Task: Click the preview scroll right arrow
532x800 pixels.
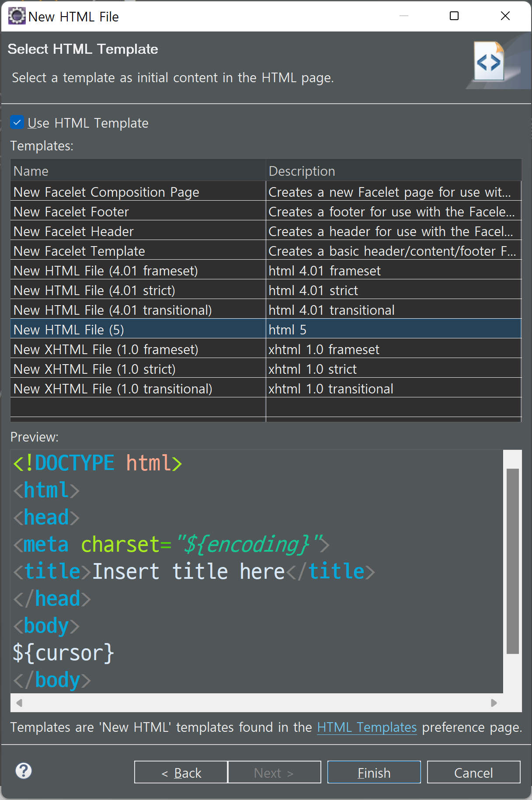Action: tap(494, 703)
